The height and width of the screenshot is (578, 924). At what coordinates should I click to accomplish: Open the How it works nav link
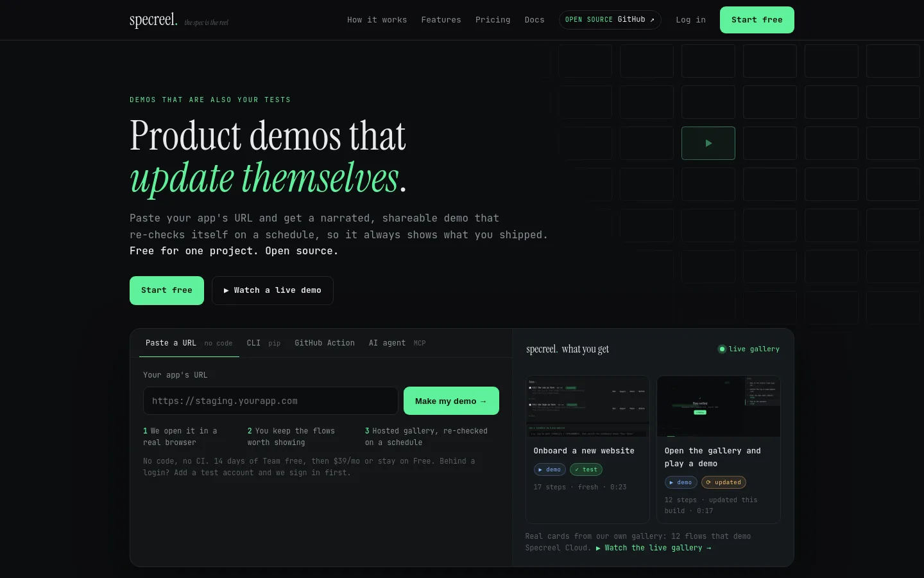click(377, 20)
